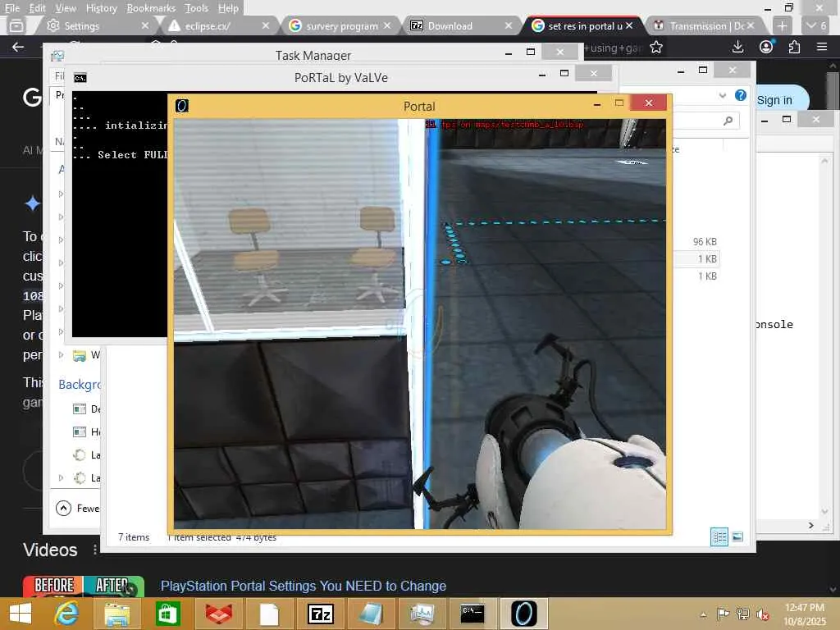This screenshot has height=630, width=840.
Task: Click the scroll down arrow in right window
Action: coord(824,511)
